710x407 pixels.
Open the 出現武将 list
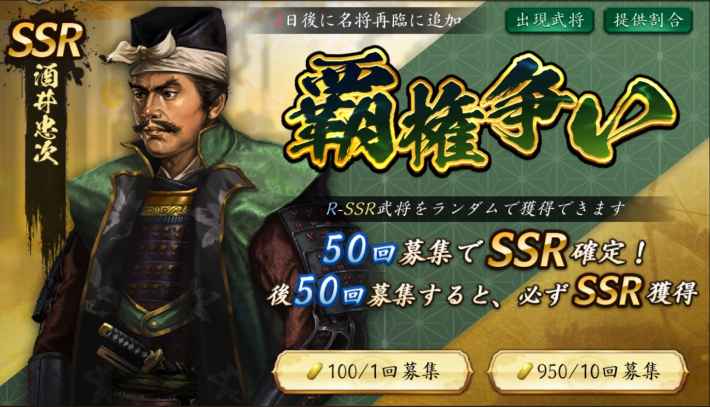[x=550, y=19]
